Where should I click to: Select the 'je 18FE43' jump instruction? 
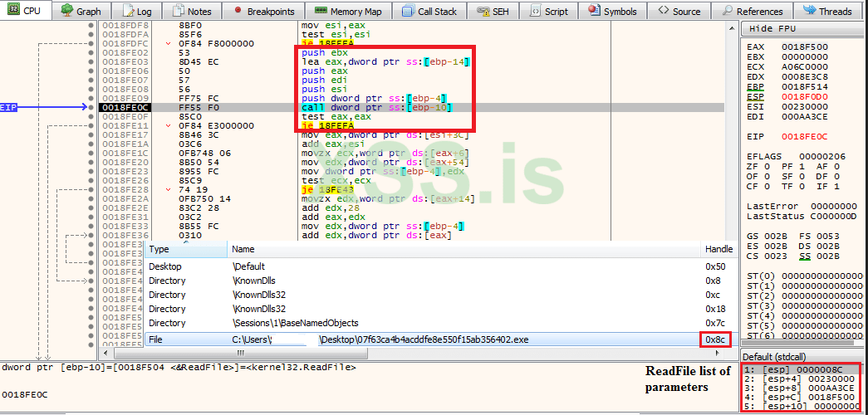click(x=328, y=189)
